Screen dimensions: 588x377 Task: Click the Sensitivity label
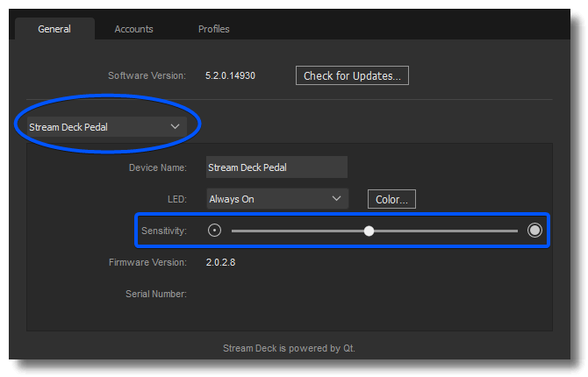[164, 231]
